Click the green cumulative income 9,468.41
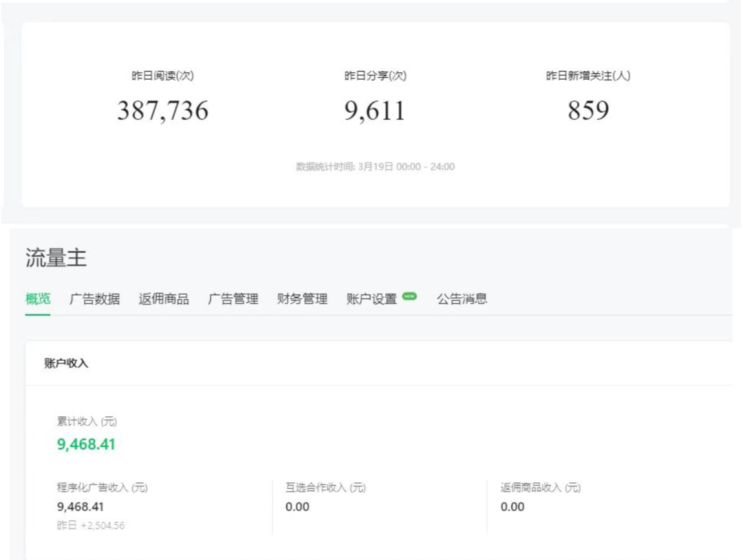Screen dimensions: 743x560 pyautogui.click(x=85, y=444)
